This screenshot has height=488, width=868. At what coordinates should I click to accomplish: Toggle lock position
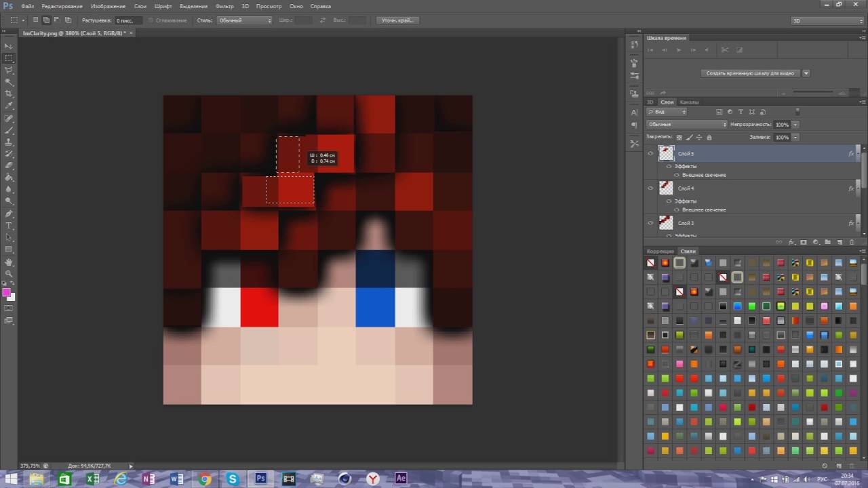pyautogui.click(x=699, y=138)
